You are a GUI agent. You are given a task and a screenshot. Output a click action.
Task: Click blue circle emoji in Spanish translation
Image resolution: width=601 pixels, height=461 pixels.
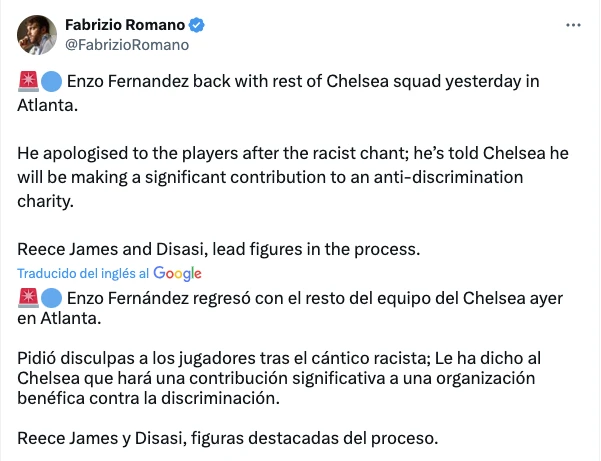click(51, 298)
